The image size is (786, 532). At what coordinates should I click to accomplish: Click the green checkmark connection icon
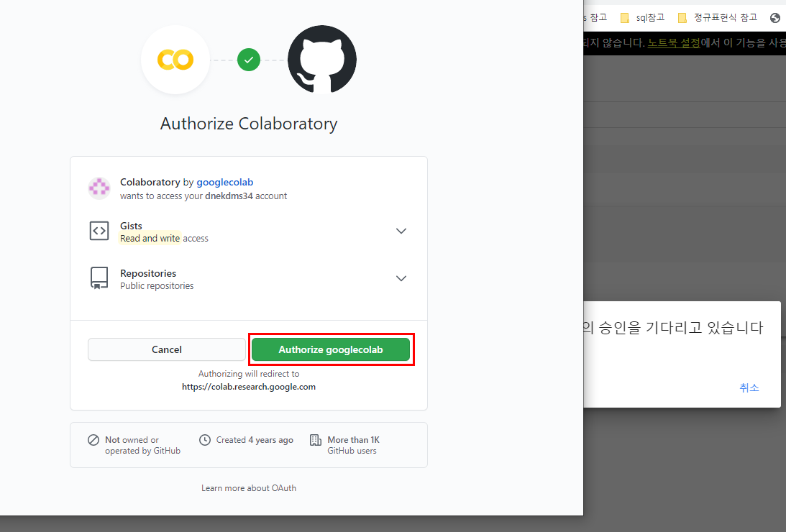pyautogui.click(x=249, y=60)
